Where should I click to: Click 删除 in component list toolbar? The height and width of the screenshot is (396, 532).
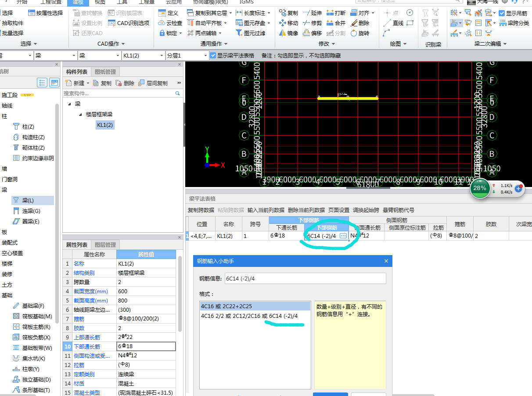click(125, 83)
